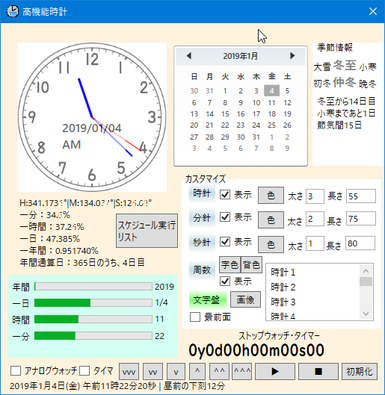This screenshot has height=395, width=385.
Task: Choose hour hand color with 色 button
Action: 271,195
